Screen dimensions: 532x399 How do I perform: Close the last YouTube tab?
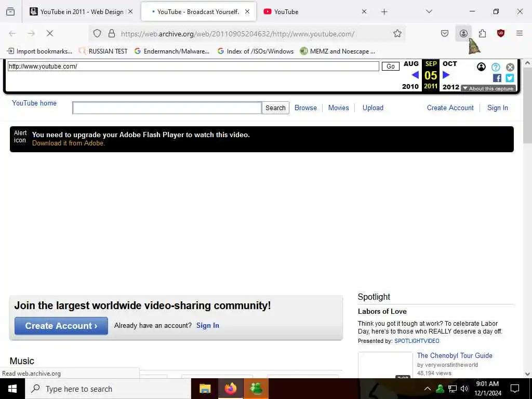[364, 11]
